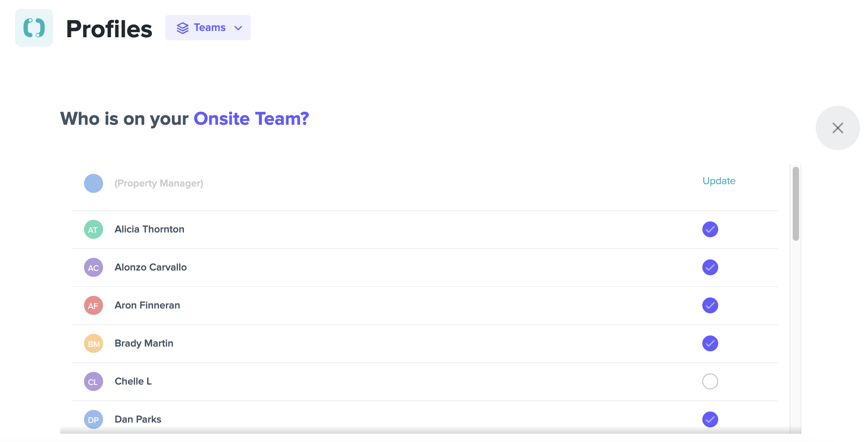Check Chelle L to add to team

(x=710, y=381)
